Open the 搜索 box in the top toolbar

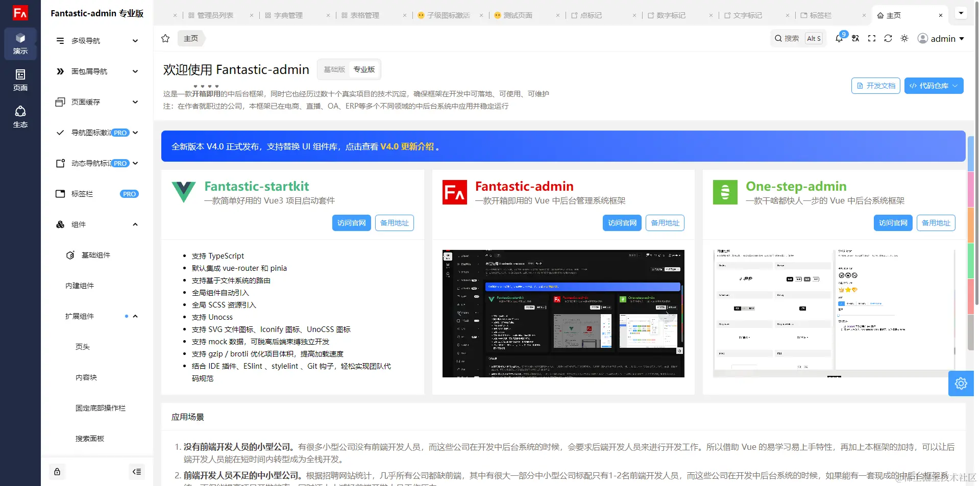pos(798,38)
